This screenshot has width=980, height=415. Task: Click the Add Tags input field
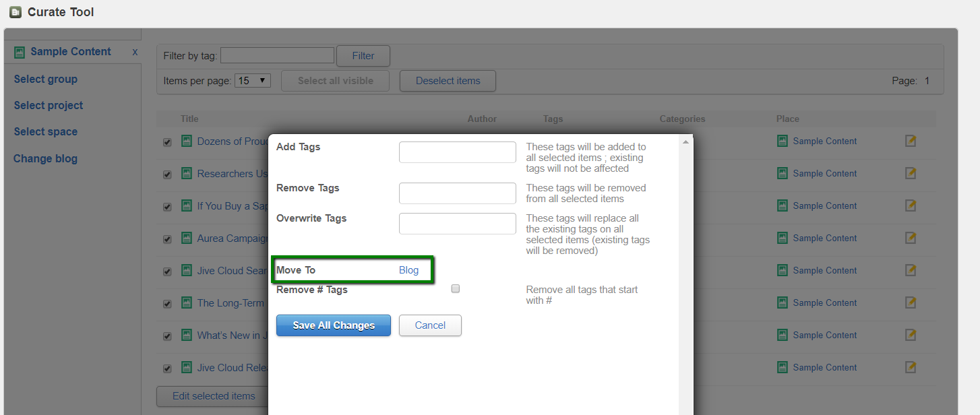pyautogui.click(x=458, y=152)
